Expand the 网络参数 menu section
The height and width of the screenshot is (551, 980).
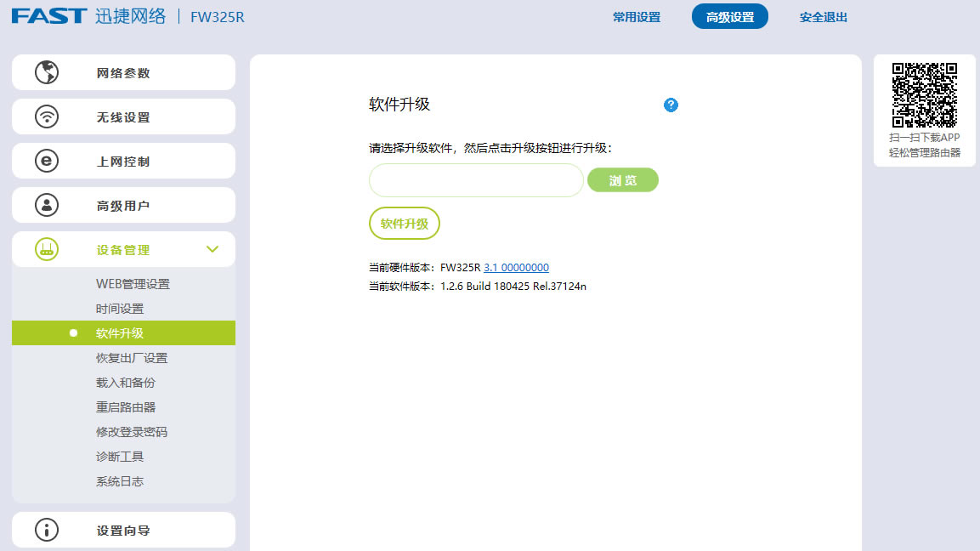pos(123,71)
